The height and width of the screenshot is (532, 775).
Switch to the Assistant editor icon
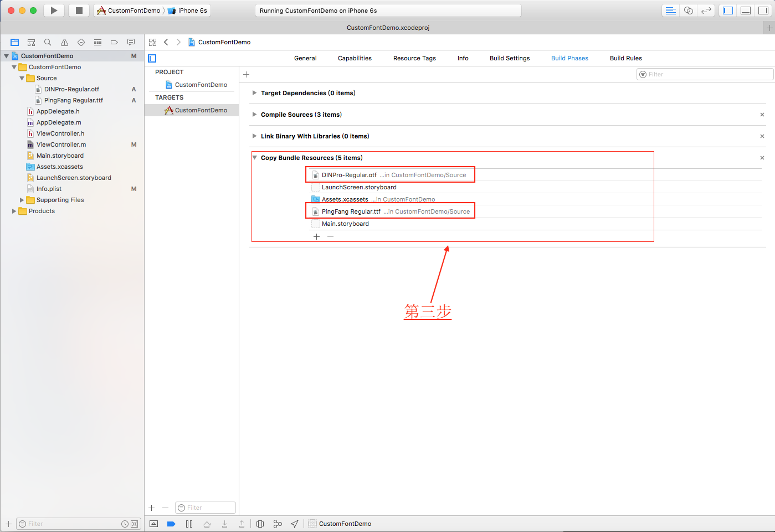coord(688,11)
